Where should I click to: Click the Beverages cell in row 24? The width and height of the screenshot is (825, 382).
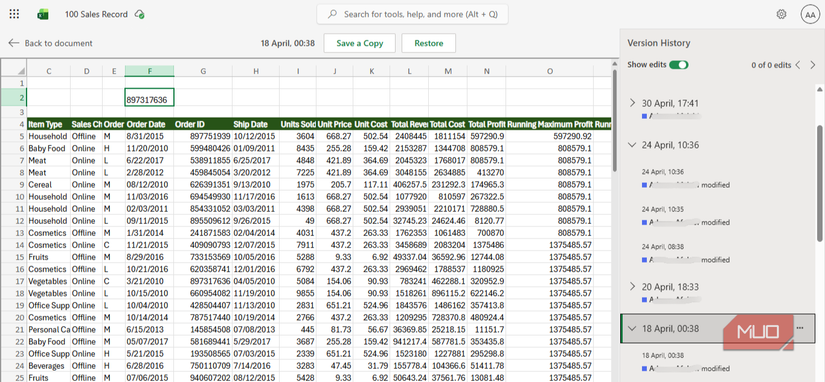[48, 366]
